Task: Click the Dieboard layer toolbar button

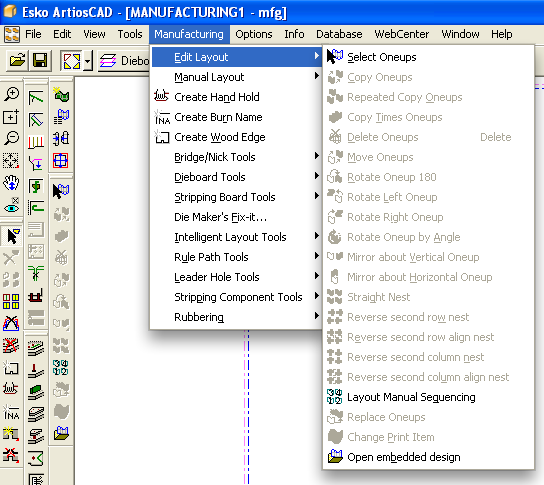Action: [124, 61]
